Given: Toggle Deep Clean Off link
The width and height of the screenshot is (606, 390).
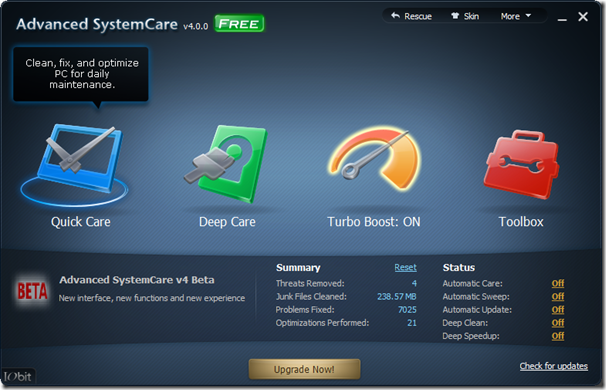Looking at the screenshot, I should (558, 323).
